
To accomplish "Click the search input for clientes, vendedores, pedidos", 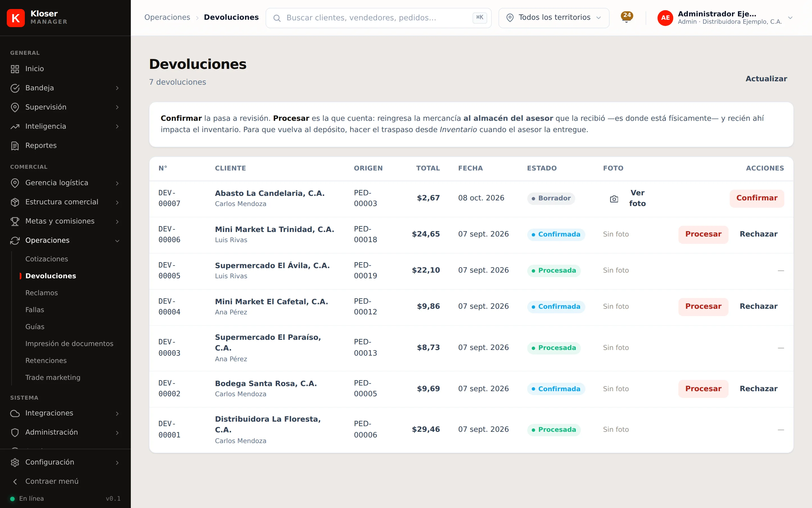I will coord(378,18).
